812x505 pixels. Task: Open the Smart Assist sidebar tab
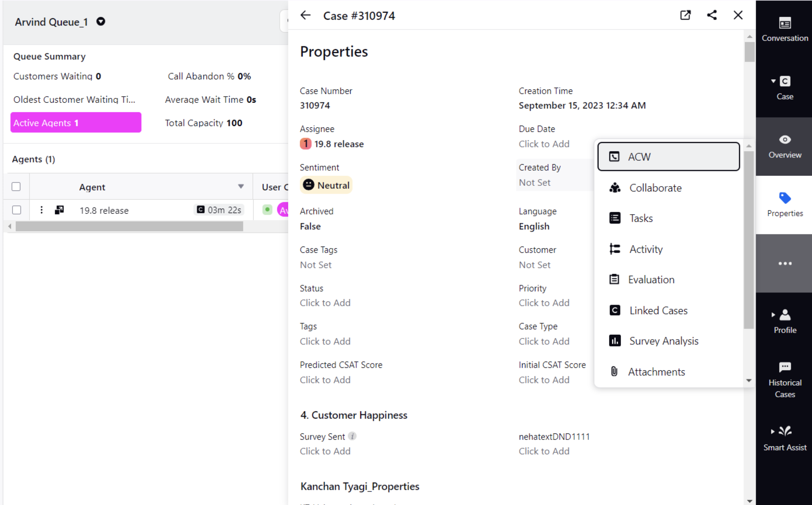[784, 439]
